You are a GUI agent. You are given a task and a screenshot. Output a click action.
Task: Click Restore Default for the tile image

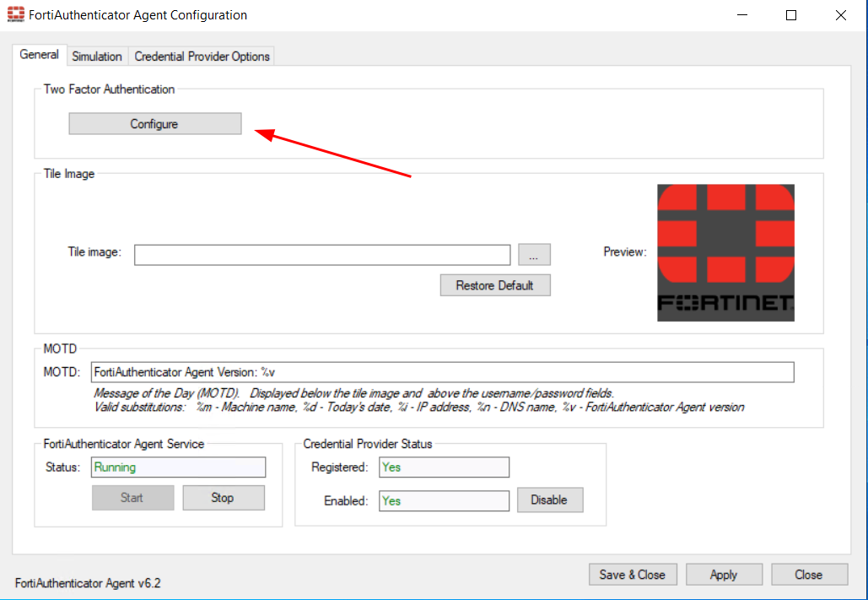(494, 285)
